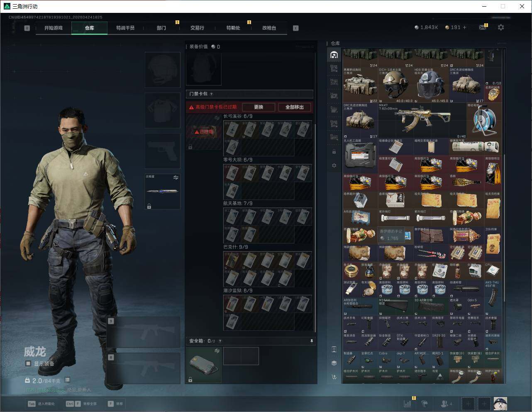Select the safe box container

click(x=203, y=365)
